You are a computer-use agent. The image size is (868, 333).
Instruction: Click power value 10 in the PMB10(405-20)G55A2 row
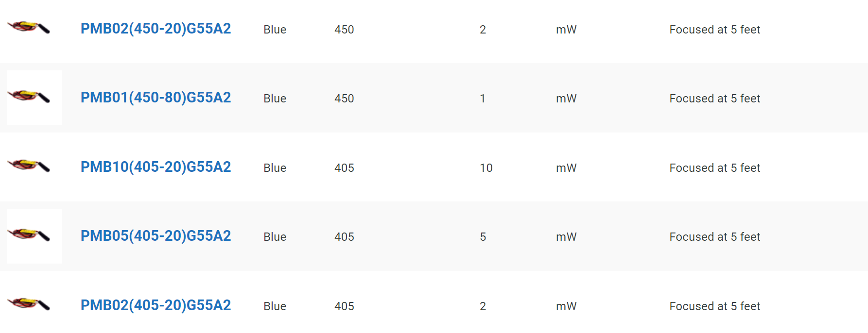click(x=486, y=168)
